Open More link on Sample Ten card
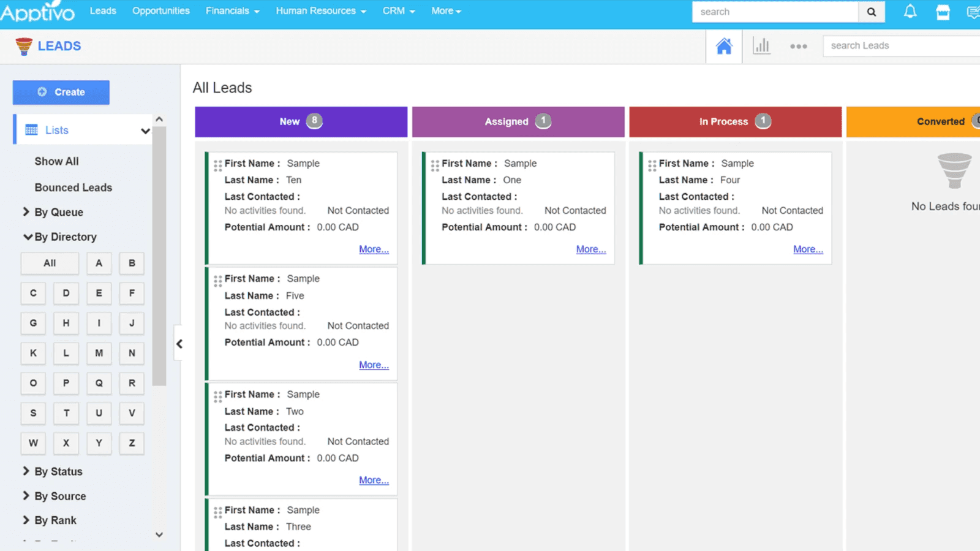The height and width of the screenshot is (551, 980). (374, 249)
